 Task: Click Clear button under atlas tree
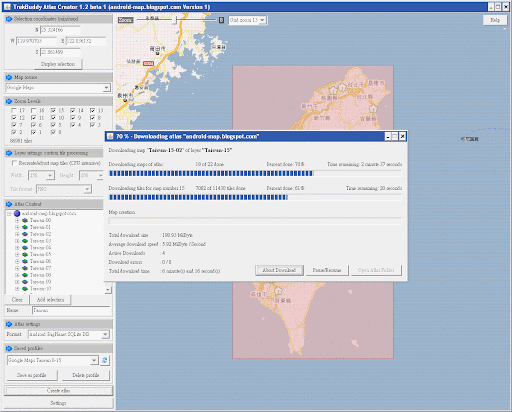[x=17, y=300]
